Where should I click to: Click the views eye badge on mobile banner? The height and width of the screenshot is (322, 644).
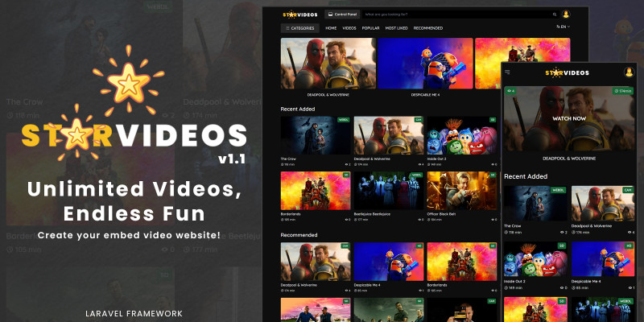[x=510, y=91]
